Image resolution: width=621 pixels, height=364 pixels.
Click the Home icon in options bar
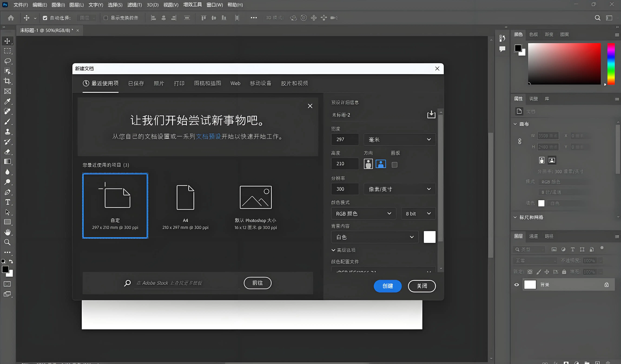11,18
